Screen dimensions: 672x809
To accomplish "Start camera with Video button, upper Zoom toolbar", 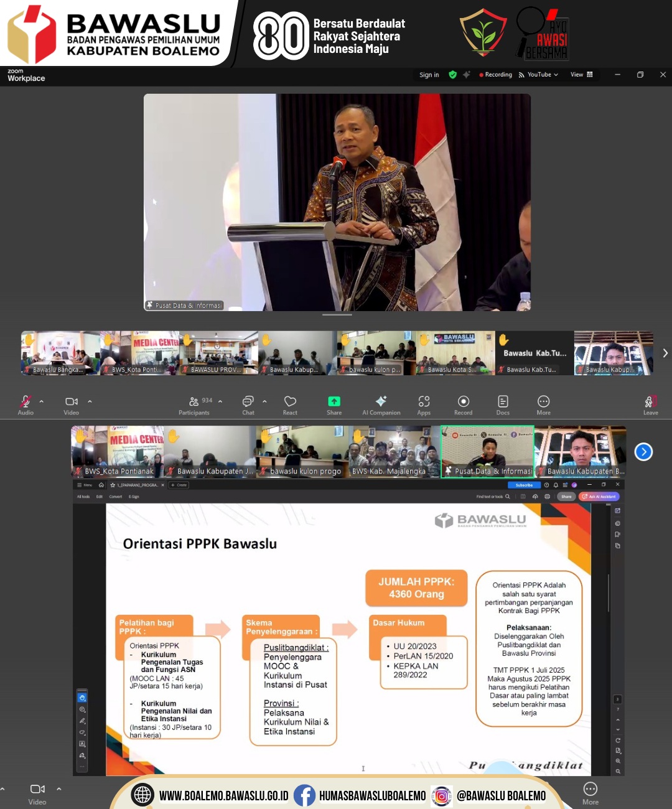I will (72, 404).
